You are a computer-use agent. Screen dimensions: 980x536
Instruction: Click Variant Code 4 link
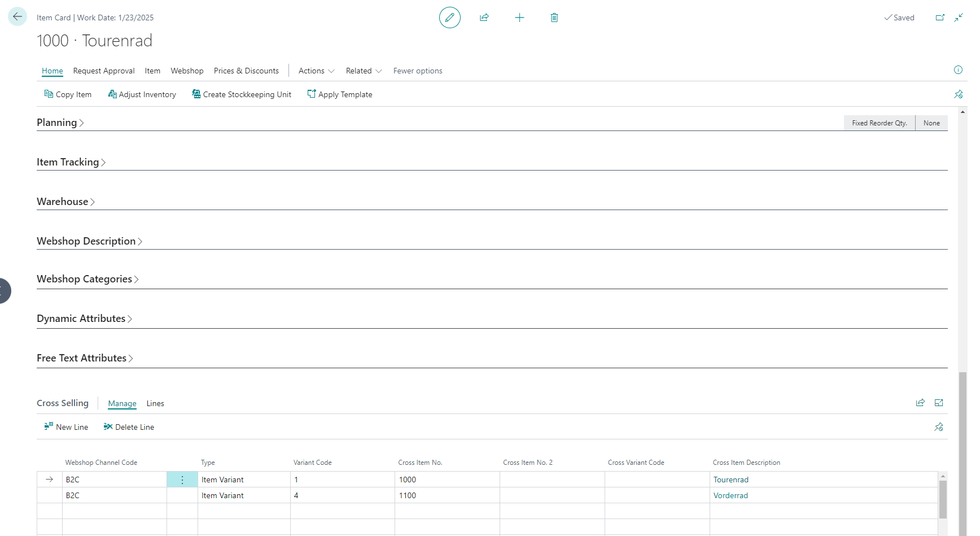point(296,495)
